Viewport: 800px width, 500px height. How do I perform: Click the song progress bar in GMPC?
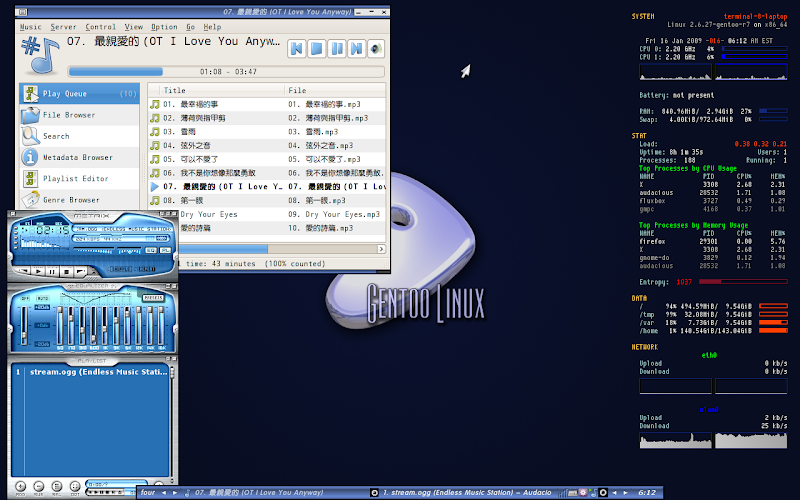225,71
